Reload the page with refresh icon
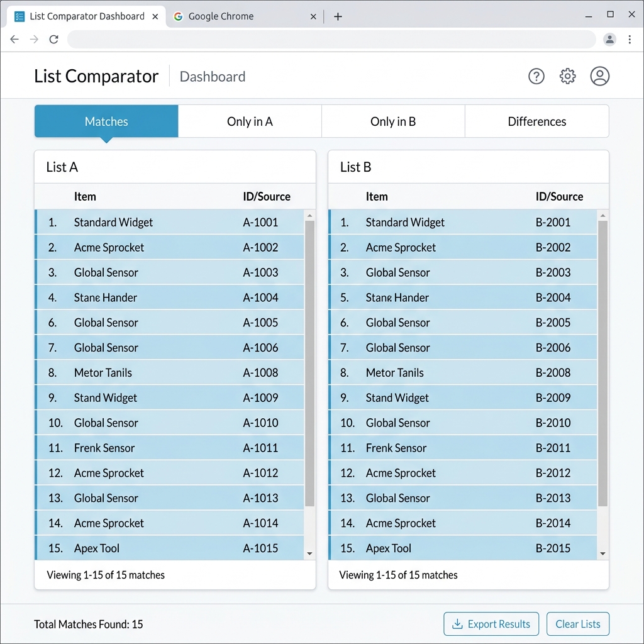The height and width of the screenshot is (644, 644). 54,40
